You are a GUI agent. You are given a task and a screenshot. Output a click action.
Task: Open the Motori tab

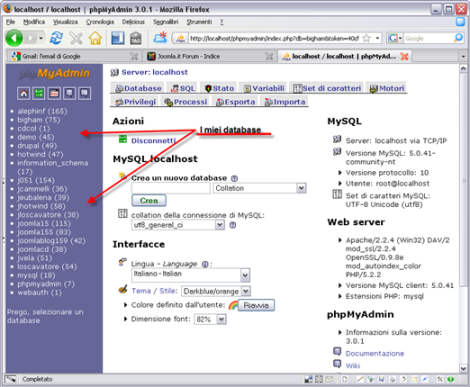click(387, 88)
